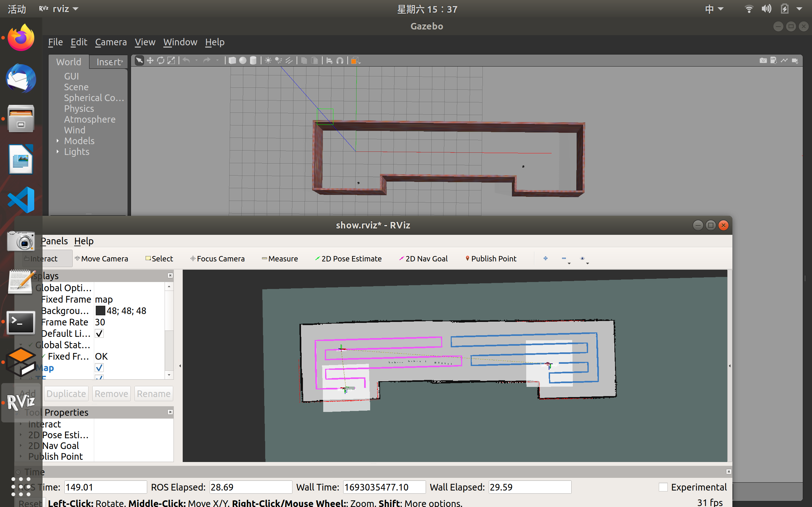Viewport: 812px width, 507px height.
Task: Switch to the Insert tab in Gazebo
Action: tap(108, 61)
